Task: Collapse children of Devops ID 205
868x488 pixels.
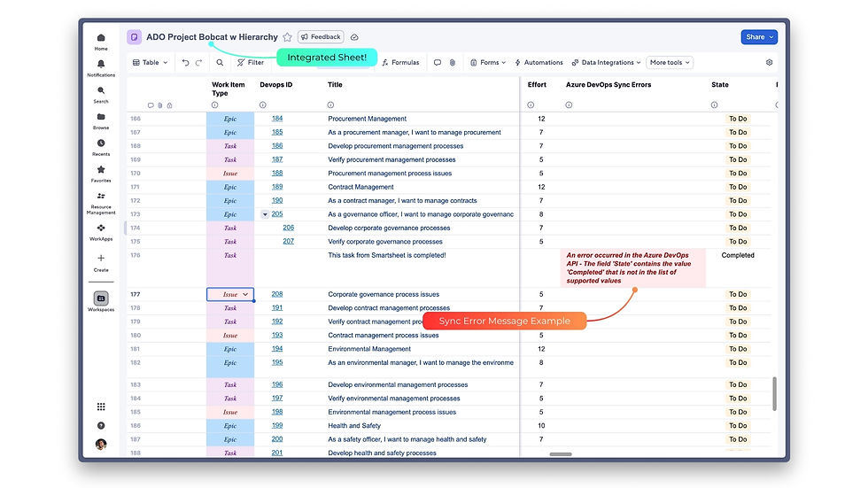Action: tap(265, 214)
